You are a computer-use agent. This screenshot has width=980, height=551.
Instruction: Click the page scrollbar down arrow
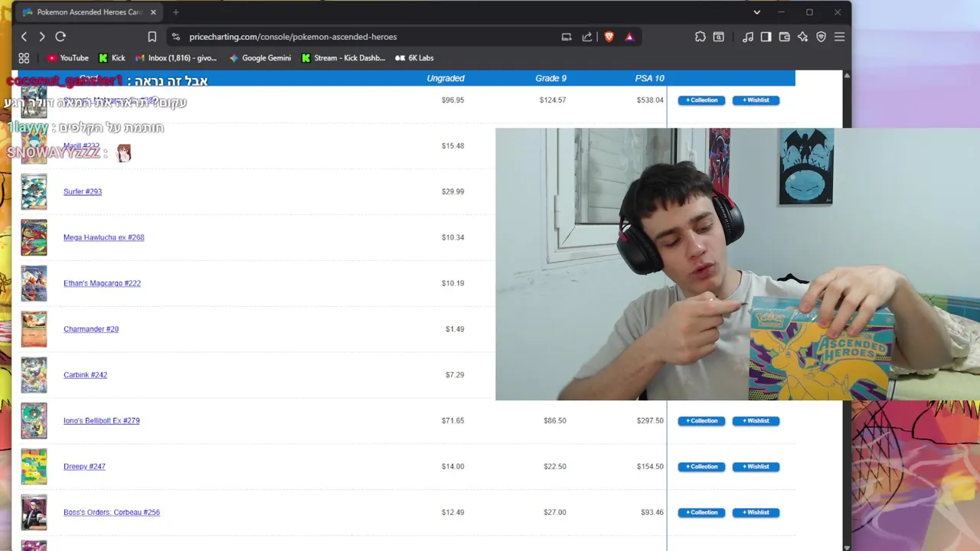point(846,546)
